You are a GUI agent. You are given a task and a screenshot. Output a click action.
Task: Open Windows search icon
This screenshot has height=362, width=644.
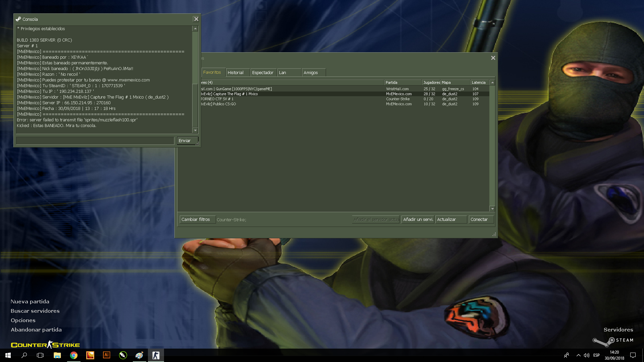tap(24, 355)
